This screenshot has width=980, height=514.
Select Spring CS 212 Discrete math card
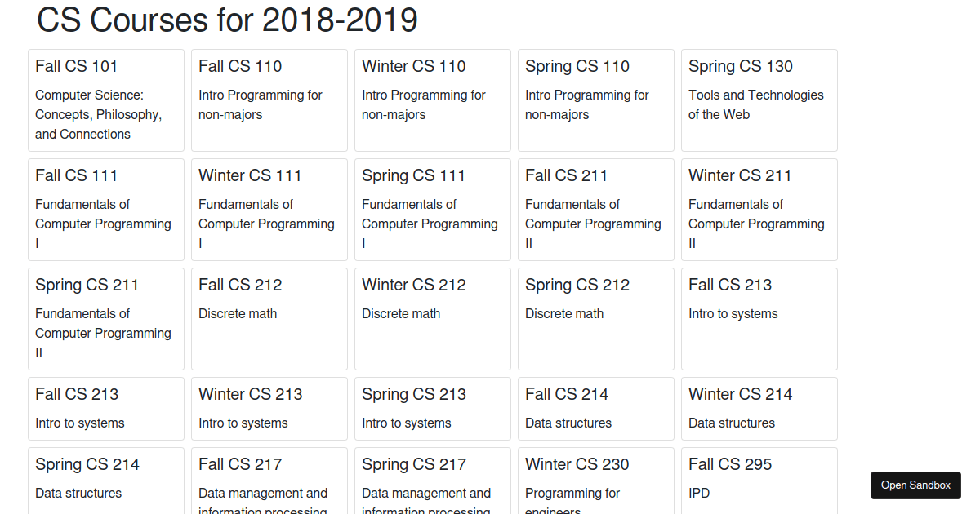click(596, 319)
